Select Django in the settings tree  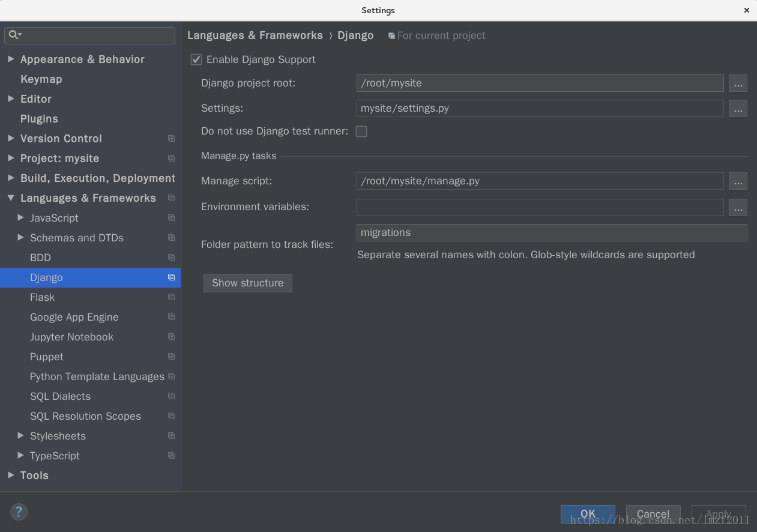coord(90,277)
